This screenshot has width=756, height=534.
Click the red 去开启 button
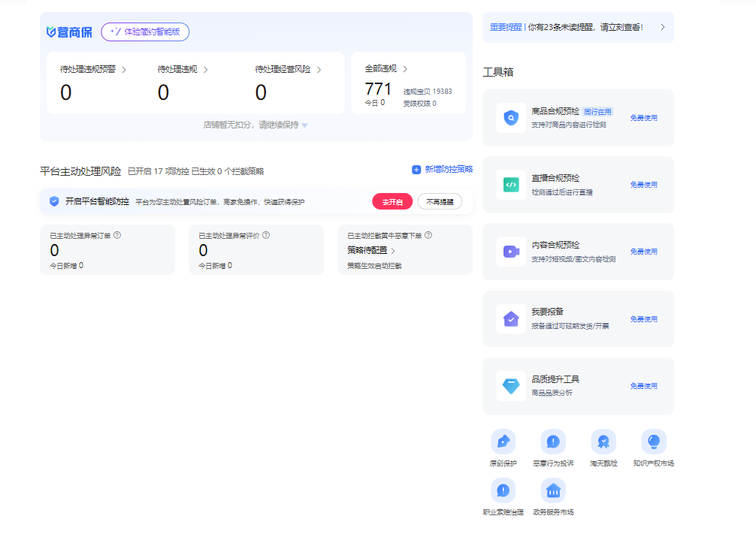pyautogui.click(x=392, y=202)
